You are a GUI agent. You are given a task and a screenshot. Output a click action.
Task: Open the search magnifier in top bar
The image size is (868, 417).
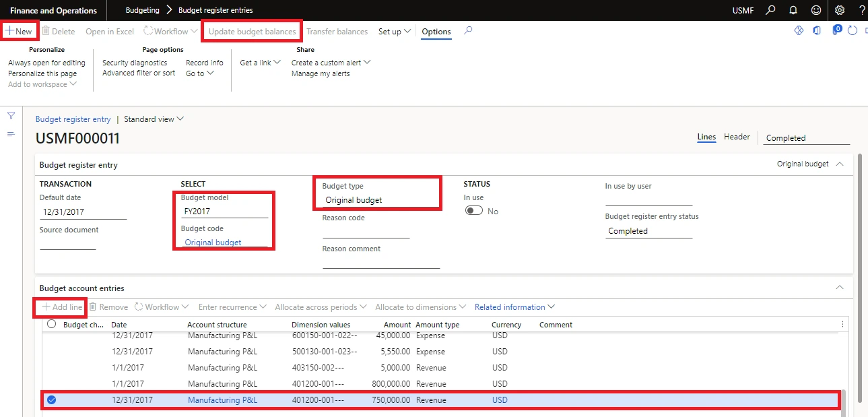pos(771,10)
